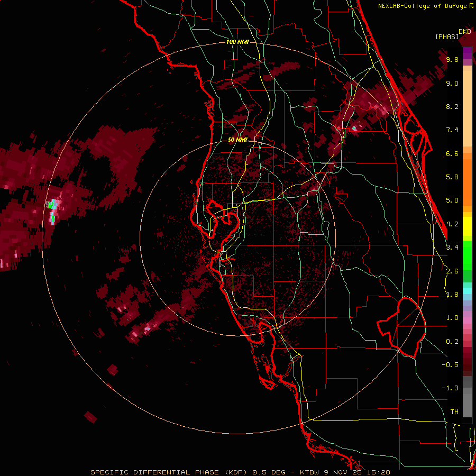The image size is (476, 476).
Task: Click the 100 NMI range ring label
Action: pos(237,42)
